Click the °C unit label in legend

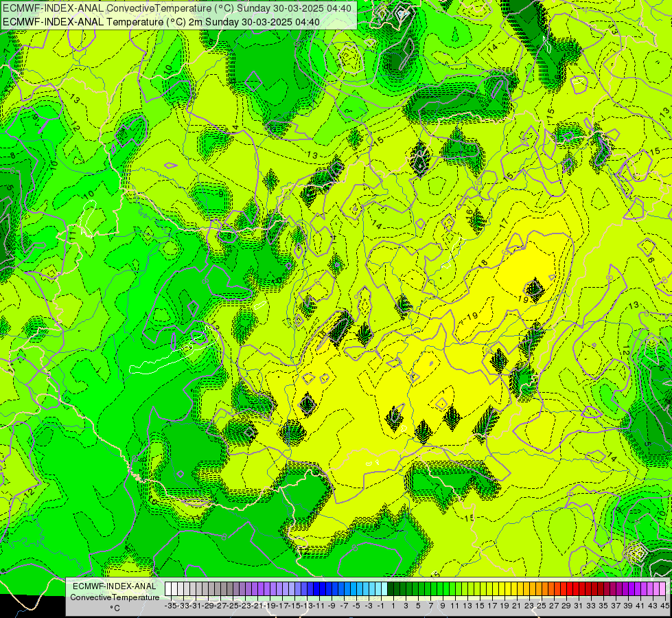[x=115, y=608]
